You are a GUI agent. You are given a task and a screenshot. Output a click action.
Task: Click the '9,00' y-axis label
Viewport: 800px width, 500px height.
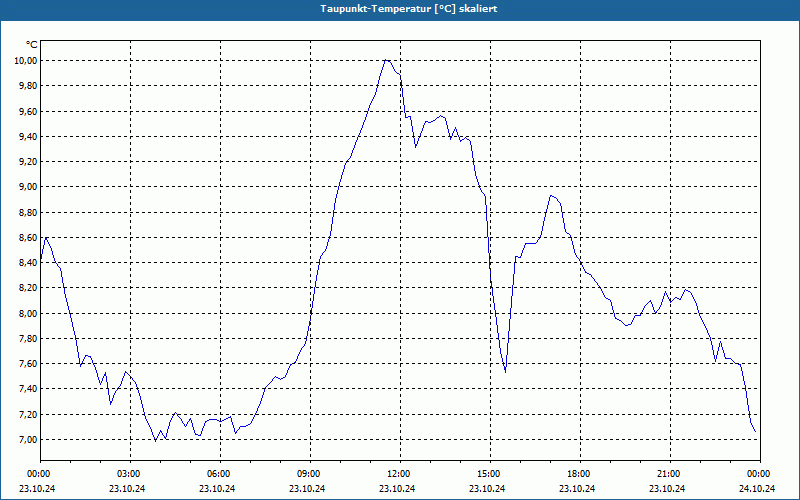29,187
